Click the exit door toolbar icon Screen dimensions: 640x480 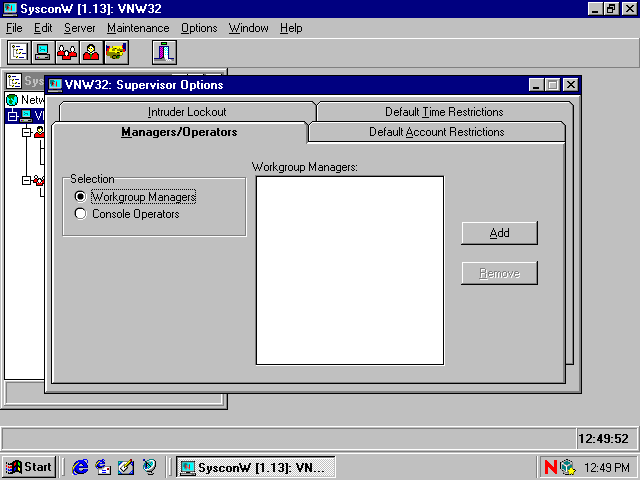pos(164,52)
